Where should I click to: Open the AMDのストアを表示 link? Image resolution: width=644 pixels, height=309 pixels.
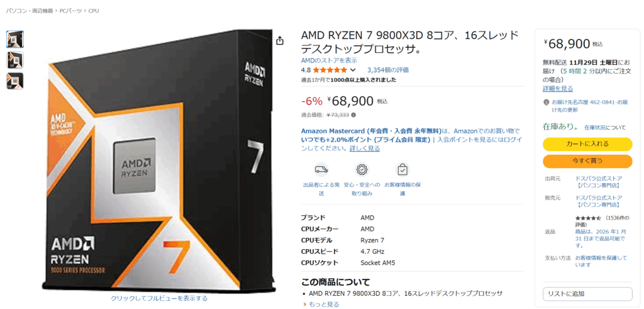tap(329, 60)
